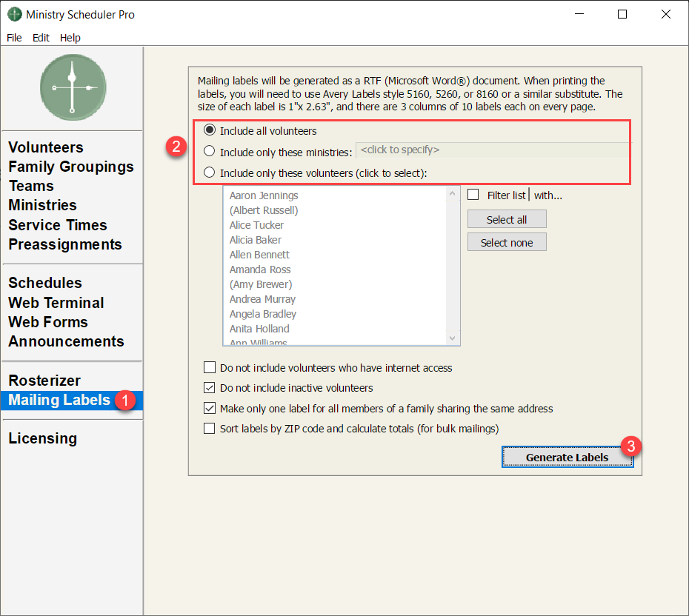Go to Rosterizer in the sidebar

44,381
